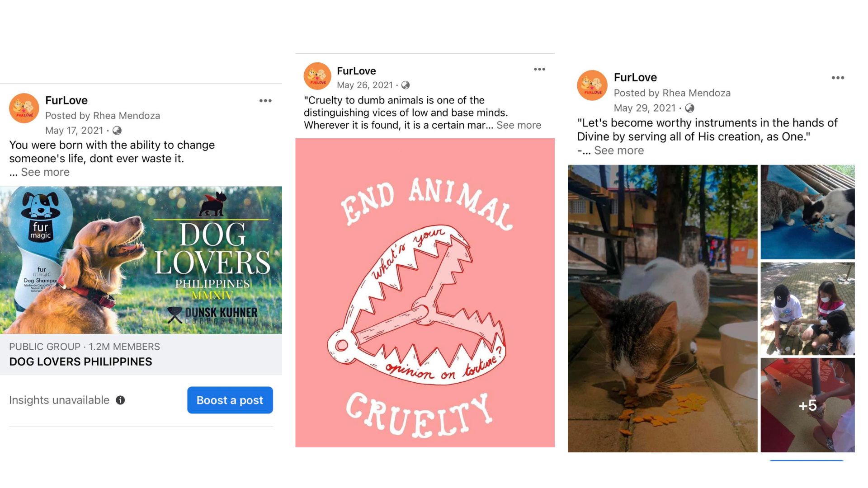868x488 pixels.
Task: Open Rhea Mendoza link on May 17 post
Action: click(126, 116)
